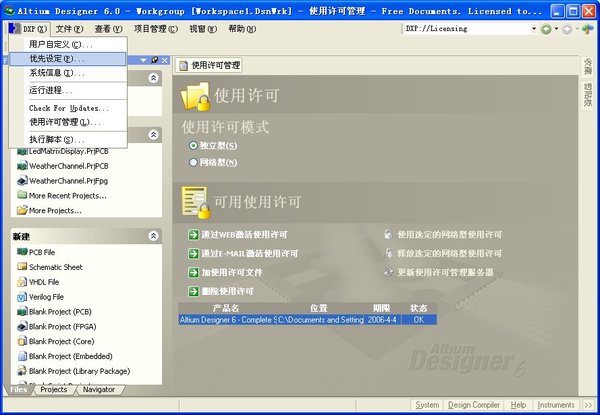Viewport: 600px width, 415px height.
Task: Collapse the 新建 section in Files panel
Action: coord(153,236)
